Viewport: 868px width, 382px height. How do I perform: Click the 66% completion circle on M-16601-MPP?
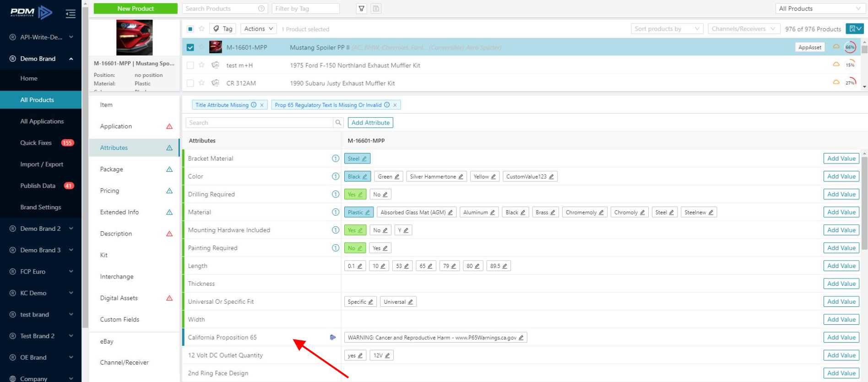[850, 47]
